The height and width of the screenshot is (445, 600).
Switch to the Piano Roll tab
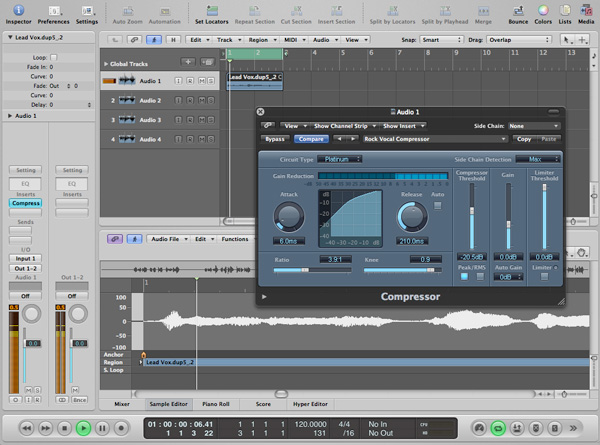point(216,404)
